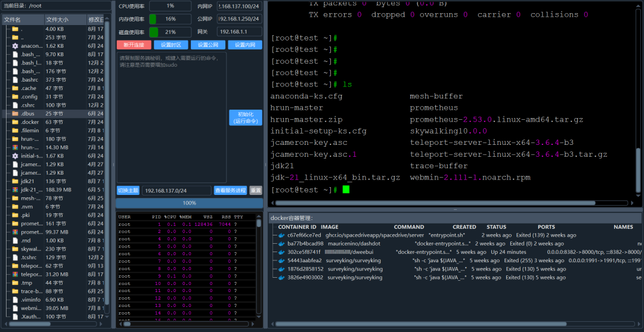
Task: Click the 查看服务进程 button
Action: pyautogui.click(x=230, y=190)
